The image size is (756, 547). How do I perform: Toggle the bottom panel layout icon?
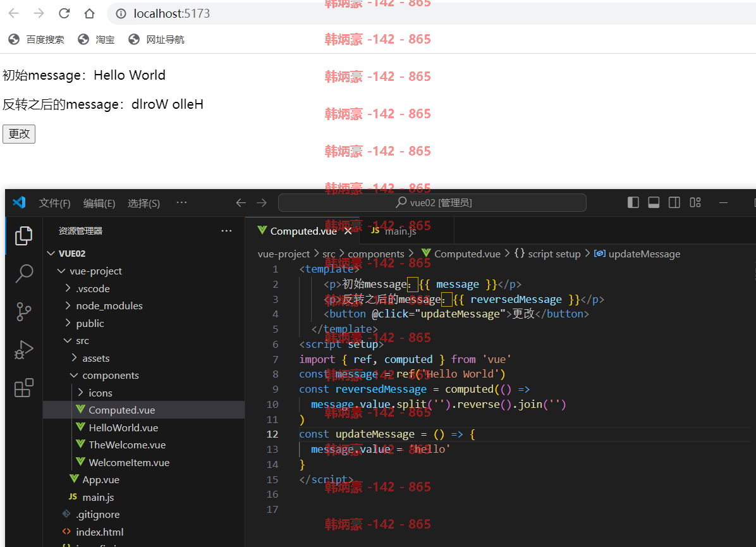[x=654, y=202]
